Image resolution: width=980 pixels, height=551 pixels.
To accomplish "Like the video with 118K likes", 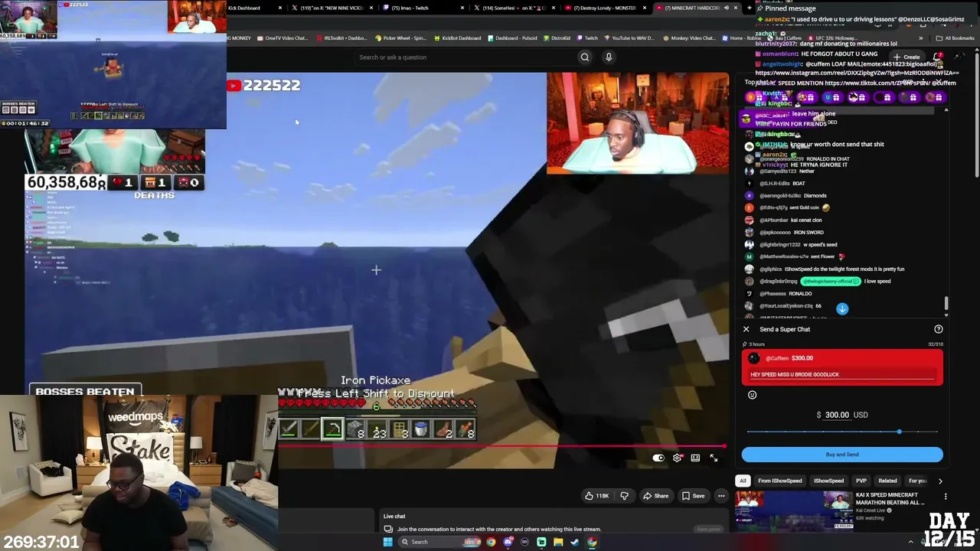I will [596, 496].
